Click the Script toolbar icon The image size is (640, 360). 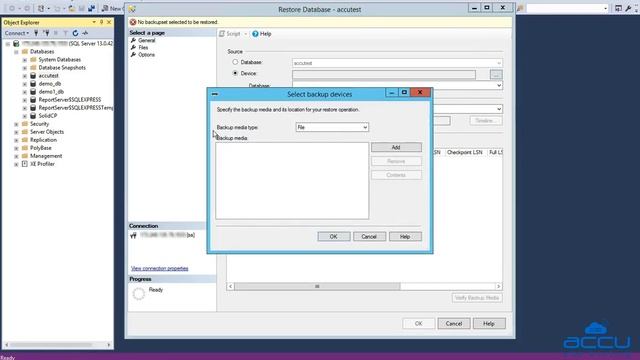(222, 34)
